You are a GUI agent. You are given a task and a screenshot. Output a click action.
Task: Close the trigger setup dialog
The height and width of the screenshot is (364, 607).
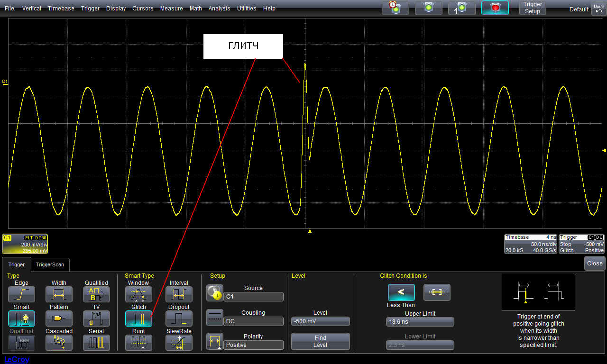[x=594, y=264]
